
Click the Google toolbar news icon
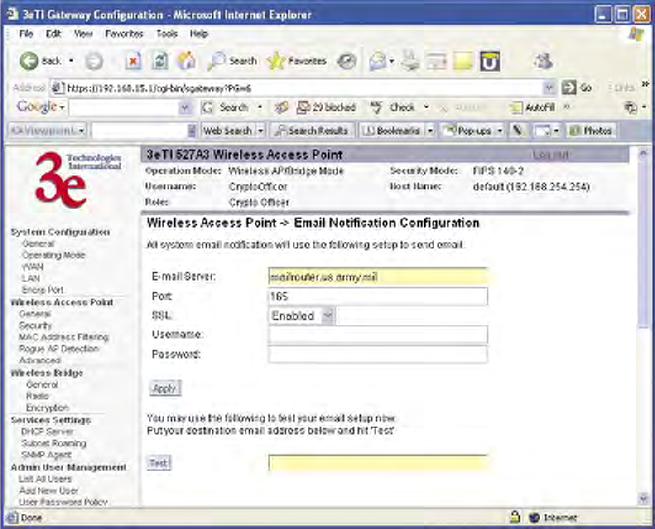tap(282, 107)
